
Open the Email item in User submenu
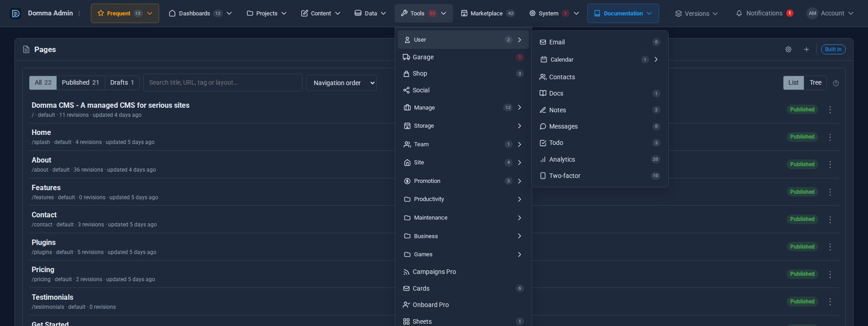(x=600, y=42)
